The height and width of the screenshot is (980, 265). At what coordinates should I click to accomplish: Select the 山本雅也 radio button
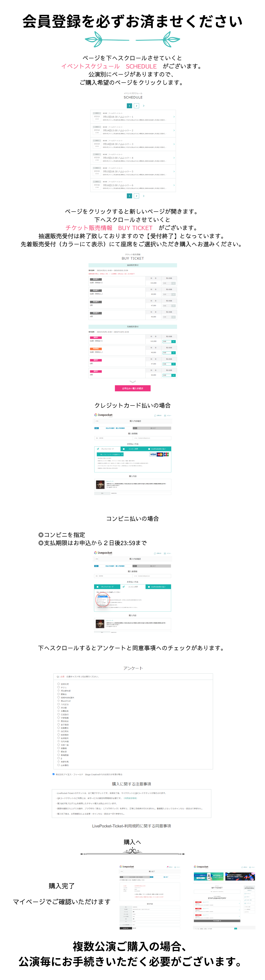(59, 765)
